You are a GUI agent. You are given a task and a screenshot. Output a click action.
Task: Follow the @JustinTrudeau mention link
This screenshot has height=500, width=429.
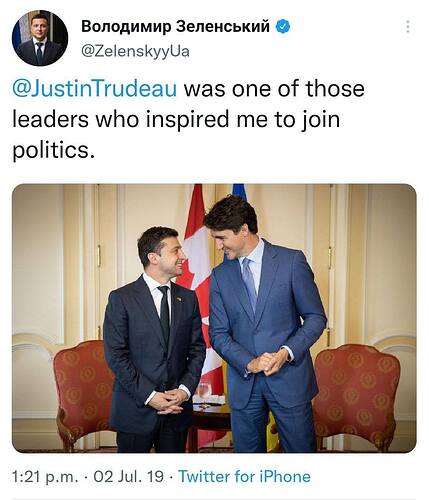pos(95,89)
